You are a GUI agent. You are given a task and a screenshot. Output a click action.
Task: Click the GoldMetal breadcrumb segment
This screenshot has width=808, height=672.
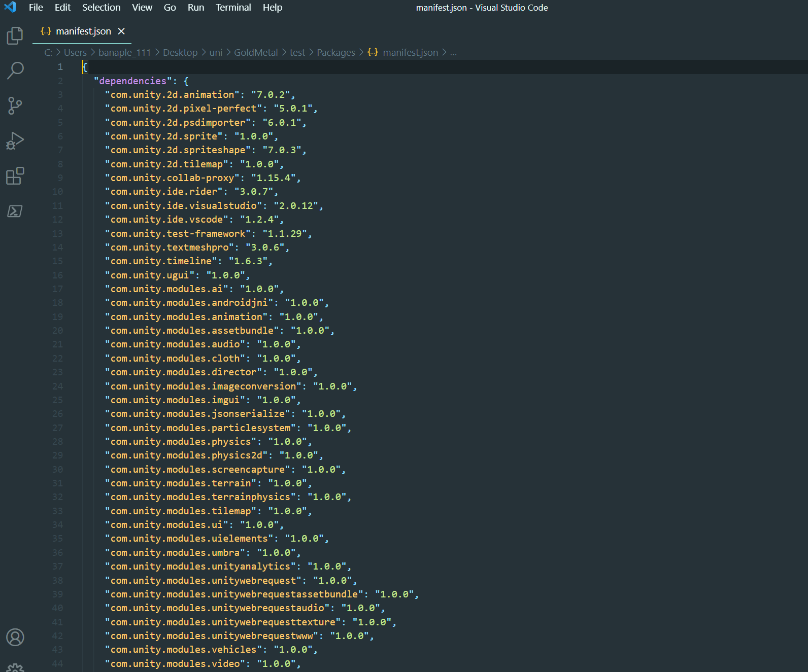[256, 53]
